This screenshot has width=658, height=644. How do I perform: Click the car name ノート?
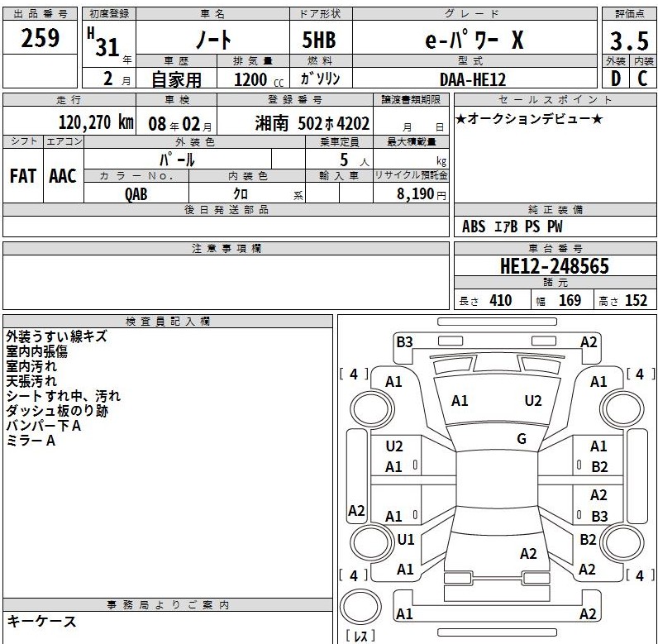click(213, 40)
